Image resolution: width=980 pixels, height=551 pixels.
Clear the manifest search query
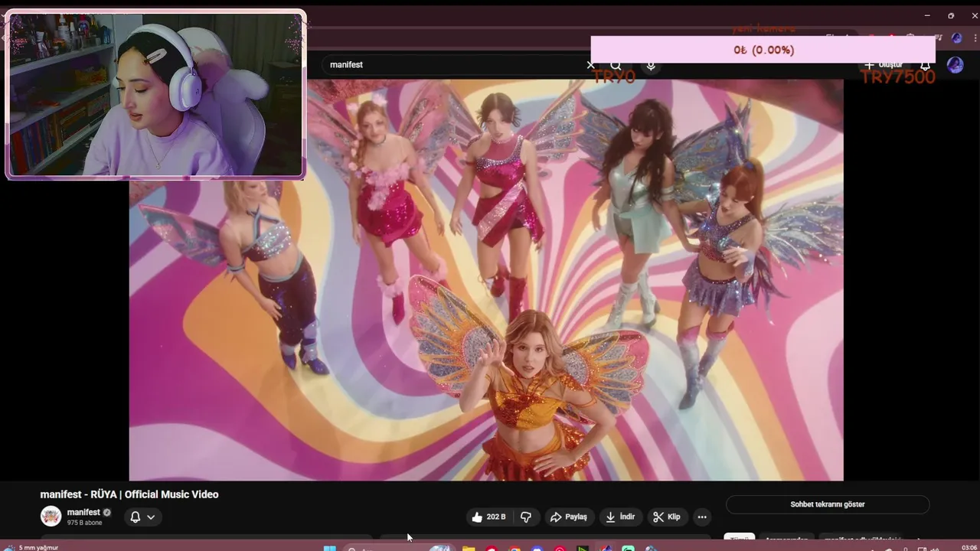coord(590,65)
